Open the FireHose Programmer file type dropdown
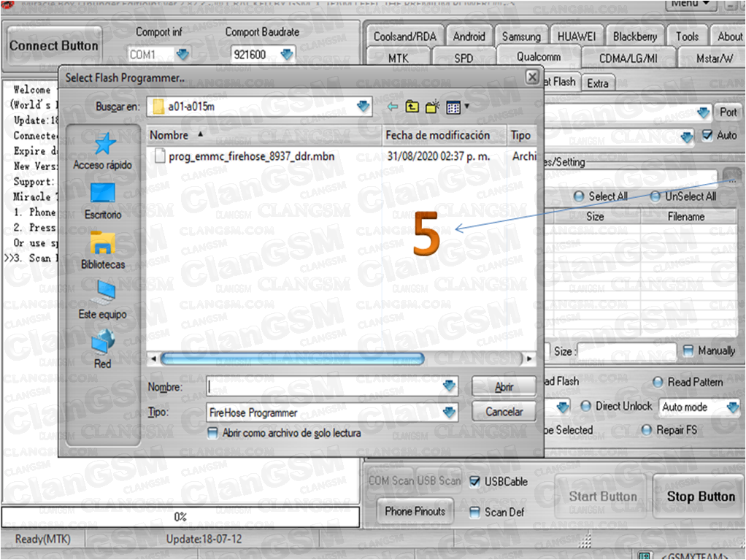746x560 pixels. coord(451,412)
